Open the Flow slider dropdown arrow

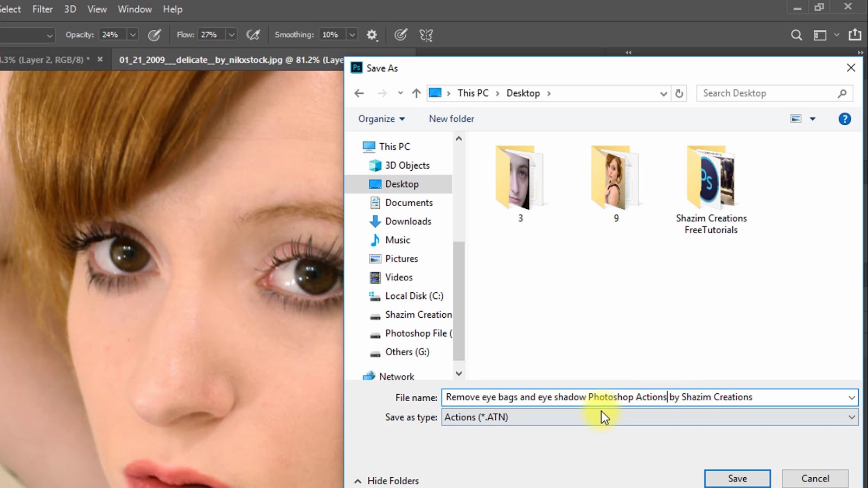(232, 35)
